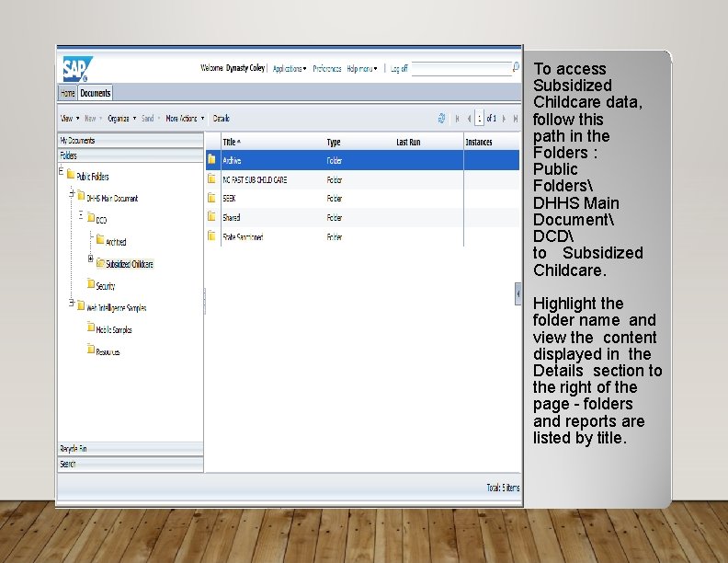
Task: Select Archived in the folder tree
Action: click(116, 242)
